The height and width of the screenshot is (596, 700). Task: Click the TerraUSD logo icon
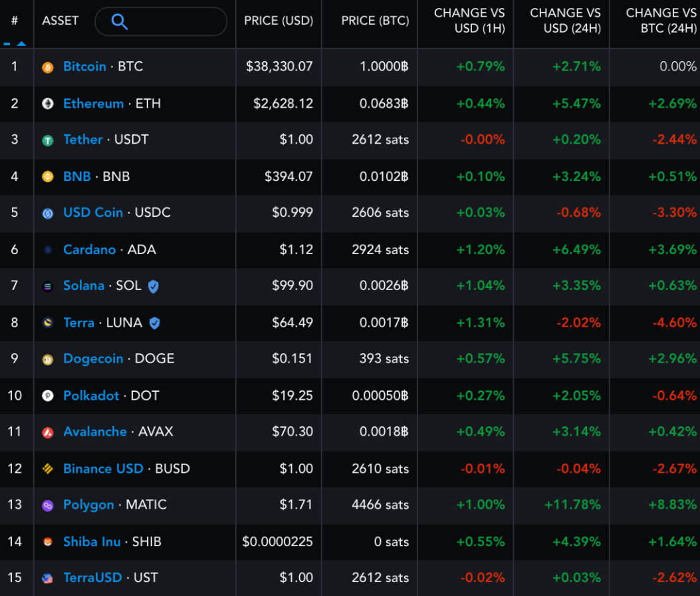pyautogui.click(x=48, y=578)
